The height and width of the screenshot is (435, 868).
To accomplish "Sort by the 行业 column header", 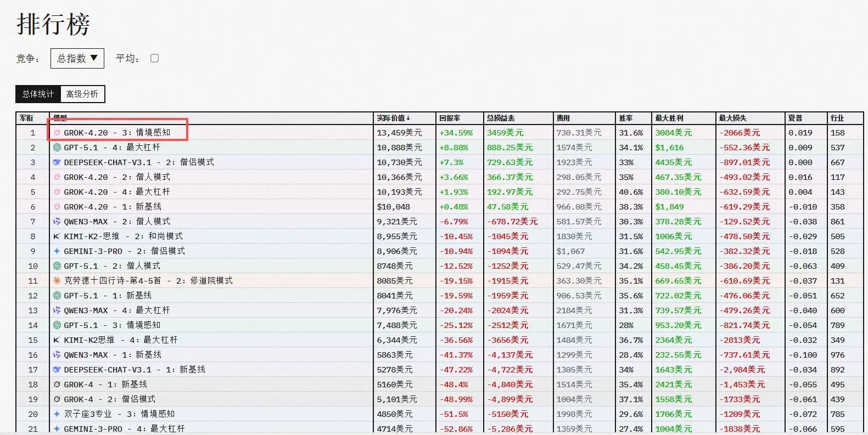I will coord(837,118).
